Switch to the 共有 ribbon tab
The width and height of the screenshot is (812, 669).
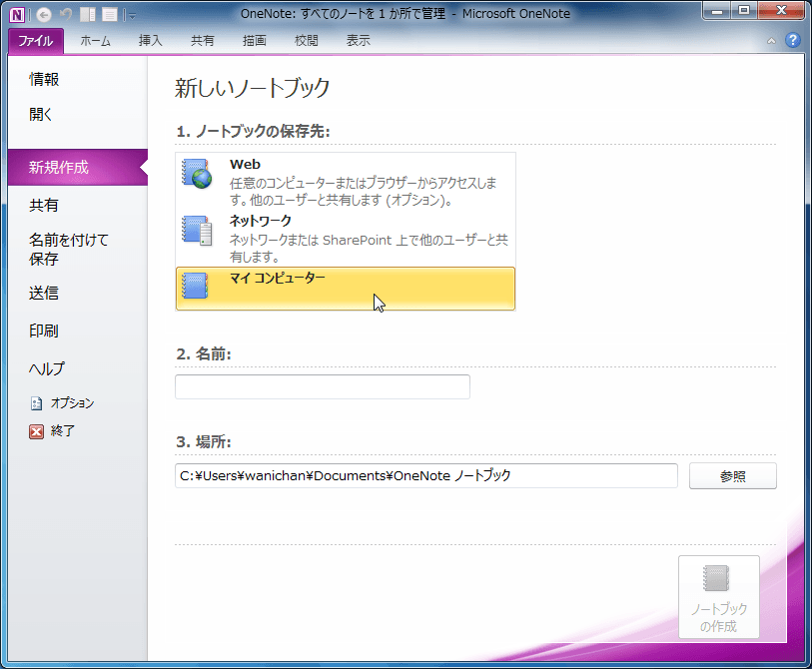(x=203, y=41)
